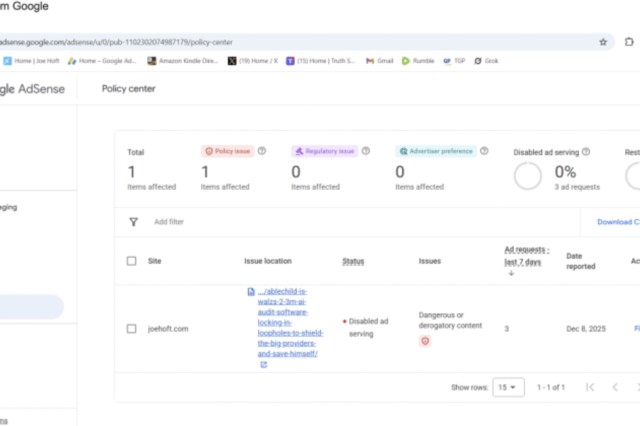The image size is (640, 426).
Task: Click the filter funnel icon
Action: (133, 222)
